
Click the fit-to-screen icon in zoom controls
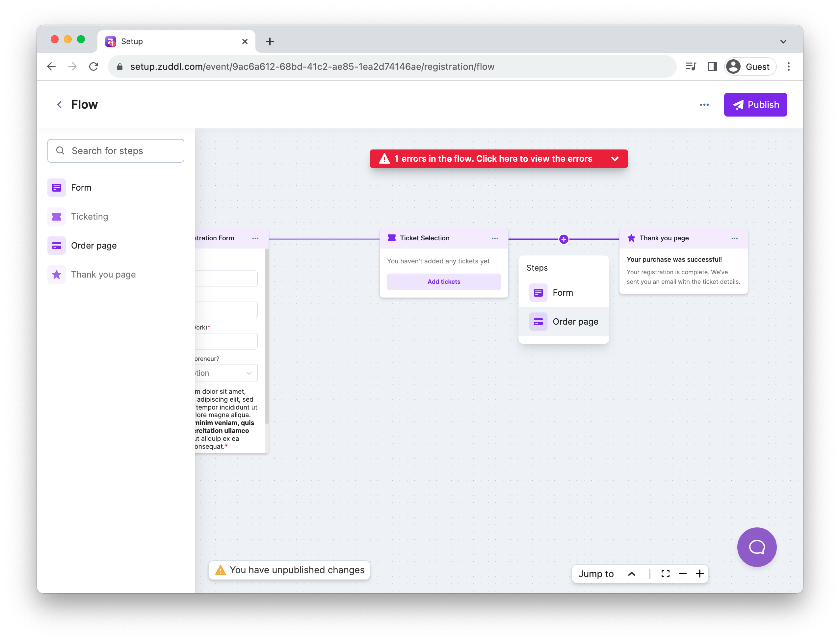665,574
